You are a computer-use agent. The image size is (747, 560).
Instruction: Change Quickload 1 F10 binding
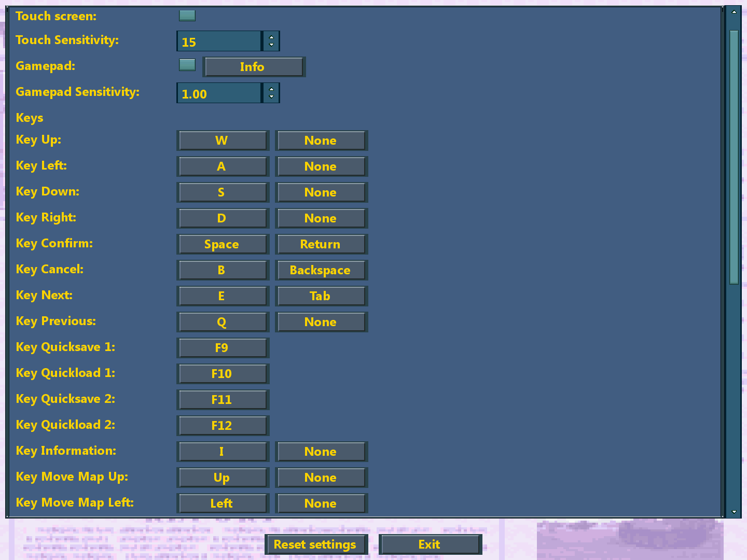tap(223, 374)
